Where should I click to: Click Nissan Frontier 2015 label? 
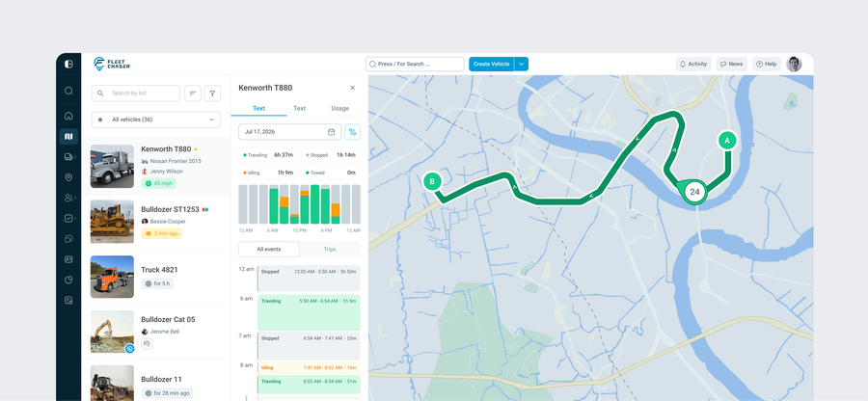coord(176,161)
